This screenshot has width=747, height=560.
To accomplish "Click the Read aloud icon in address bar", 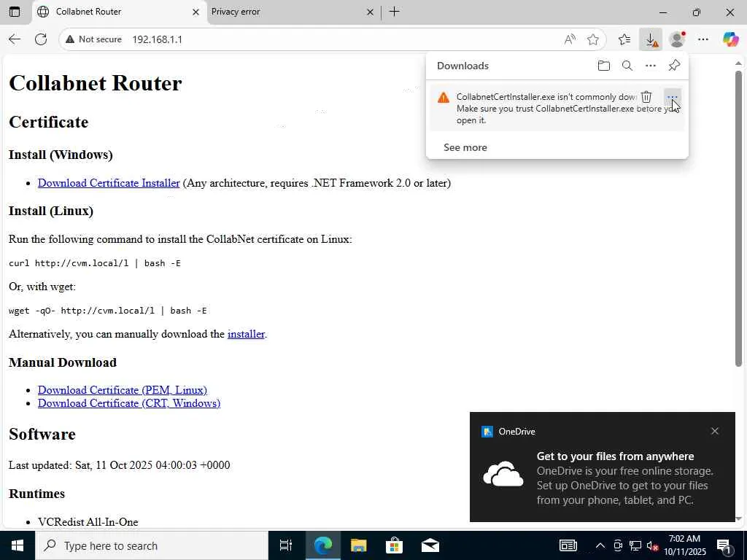I will tap(570, 39).
